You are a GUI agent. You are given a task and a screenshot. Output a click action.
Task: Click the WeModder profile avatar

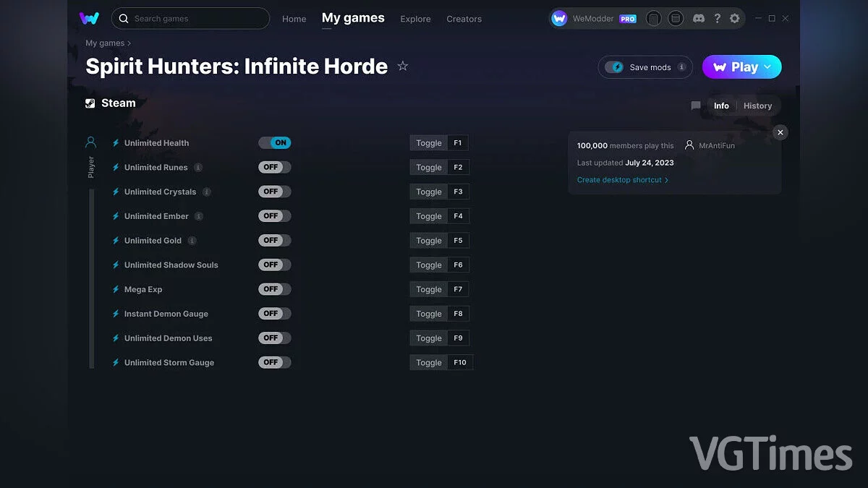(559, 19)
